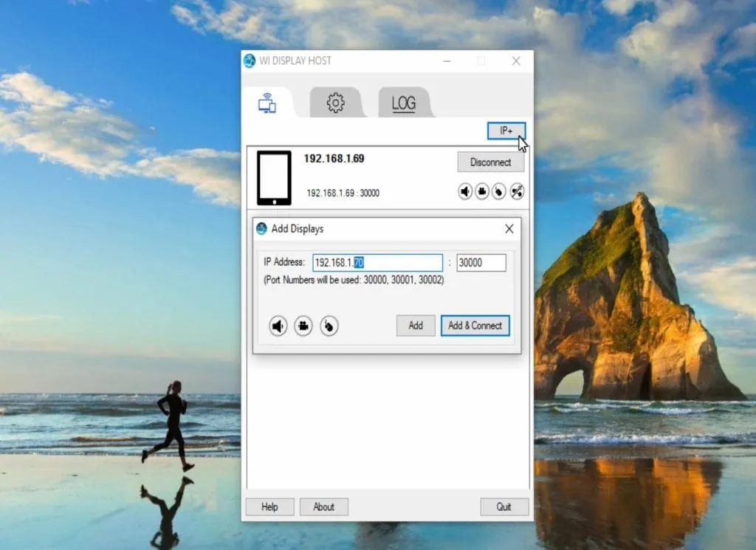Viewport: 756px width, 550px height.
Task: Click Add & Connect
Action: point(475,326)
